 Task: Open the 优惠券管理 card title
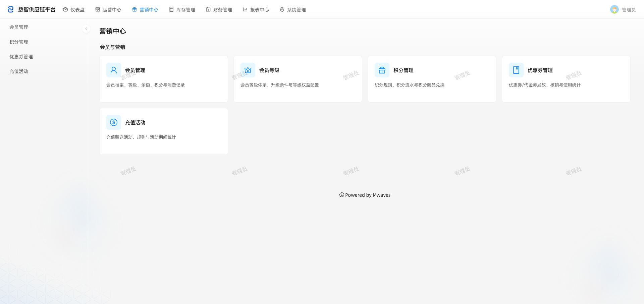(540, 70)
